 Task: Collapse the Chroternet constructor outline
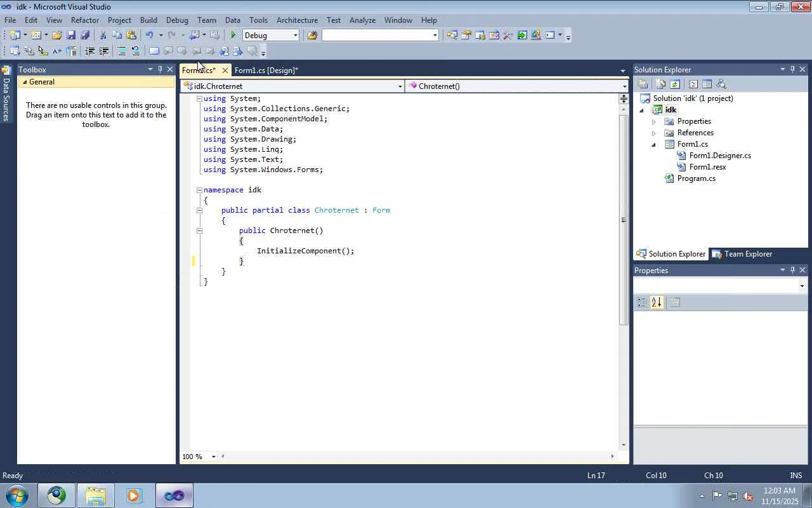(x=199, y=231)
